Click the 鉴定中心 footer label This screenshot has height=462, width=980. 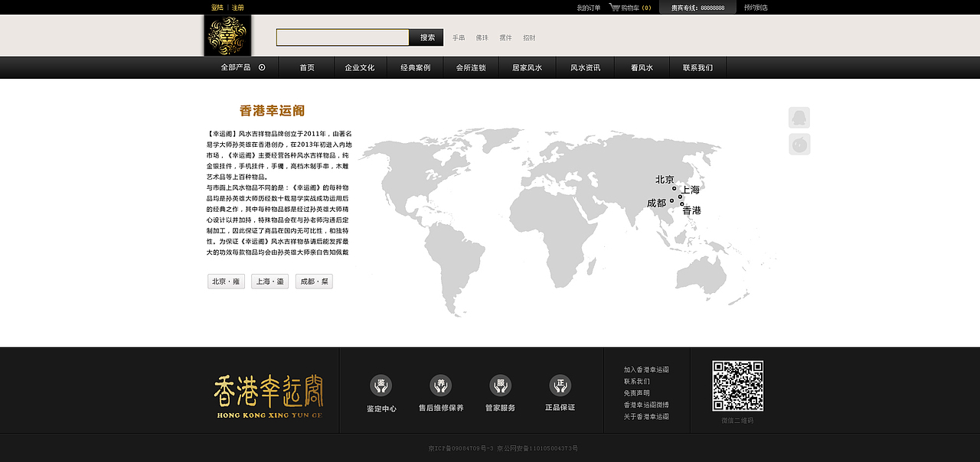click(x=381, y=408)
